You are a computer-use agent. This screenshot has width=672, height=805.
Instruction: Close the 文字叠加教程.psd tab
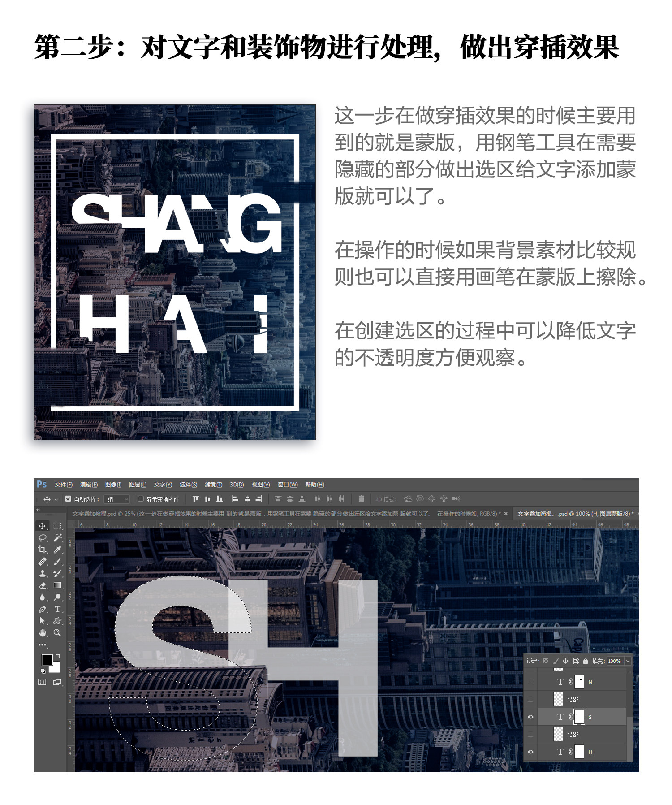[506, 514]
